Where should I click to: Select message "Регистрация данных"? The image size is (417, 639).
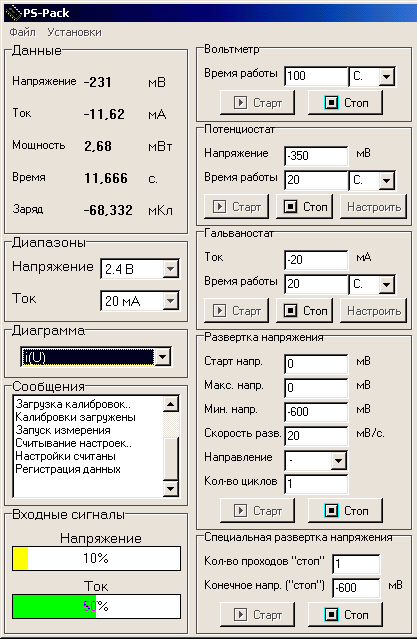pos(68,469)
